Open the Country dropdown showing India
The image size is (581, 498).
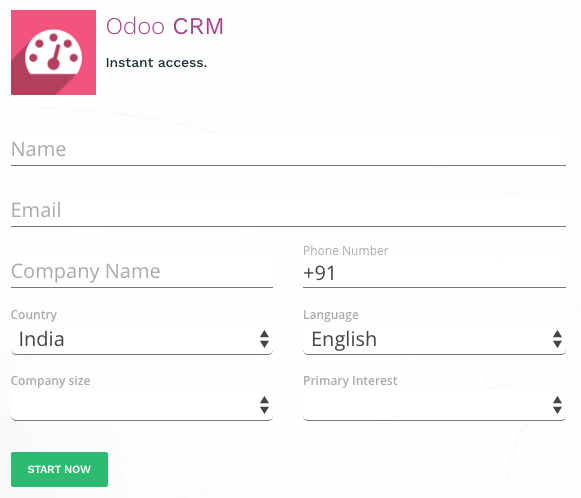point(142,339)
